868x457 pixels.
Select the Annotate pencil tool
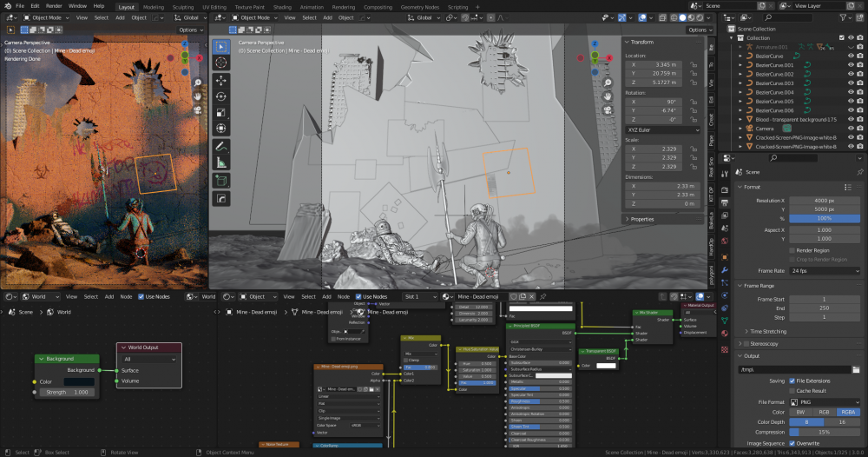220,147
